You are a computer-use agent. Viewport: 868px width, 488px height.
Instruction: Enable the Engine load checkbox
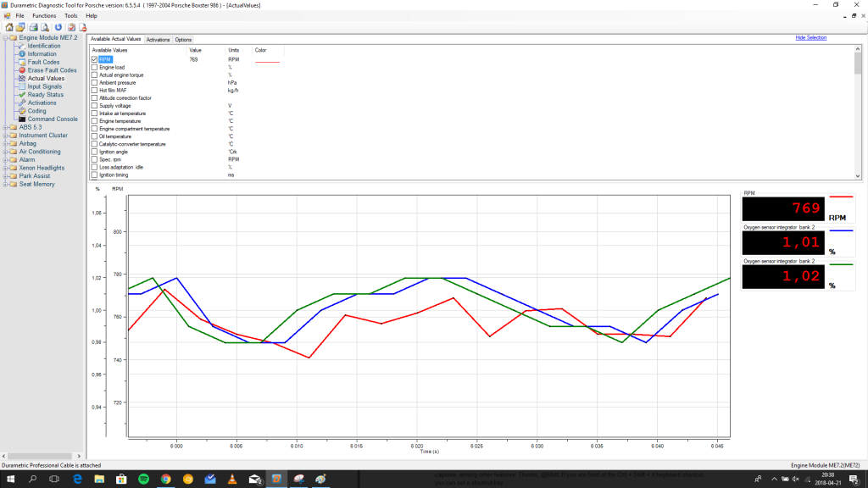[x=94, y=67]
